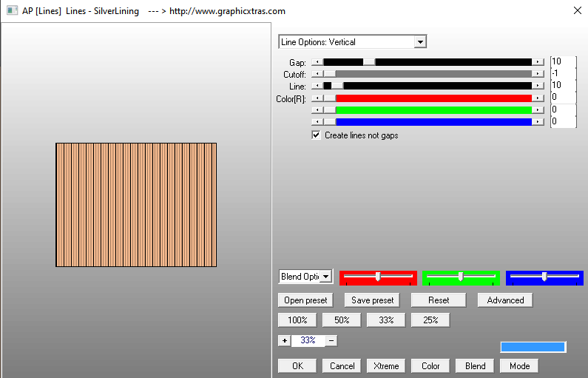Click left arrow of blue color slider

click(317, 121)
